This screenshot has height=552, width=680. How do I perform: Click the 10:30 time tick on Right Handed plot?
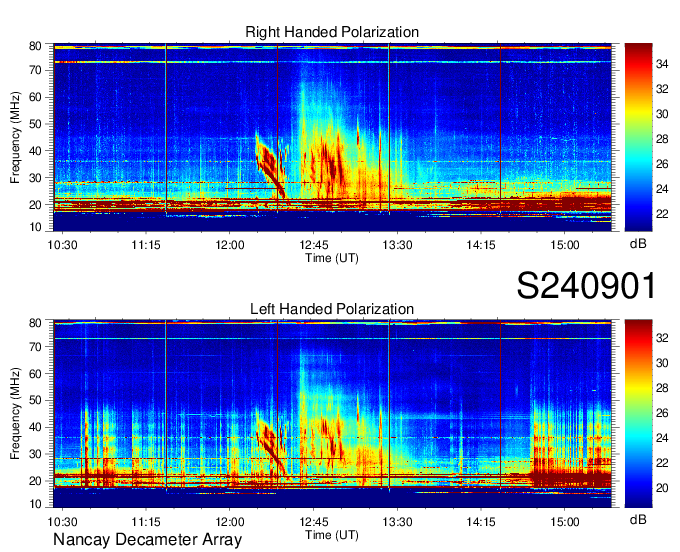[62, 245]
